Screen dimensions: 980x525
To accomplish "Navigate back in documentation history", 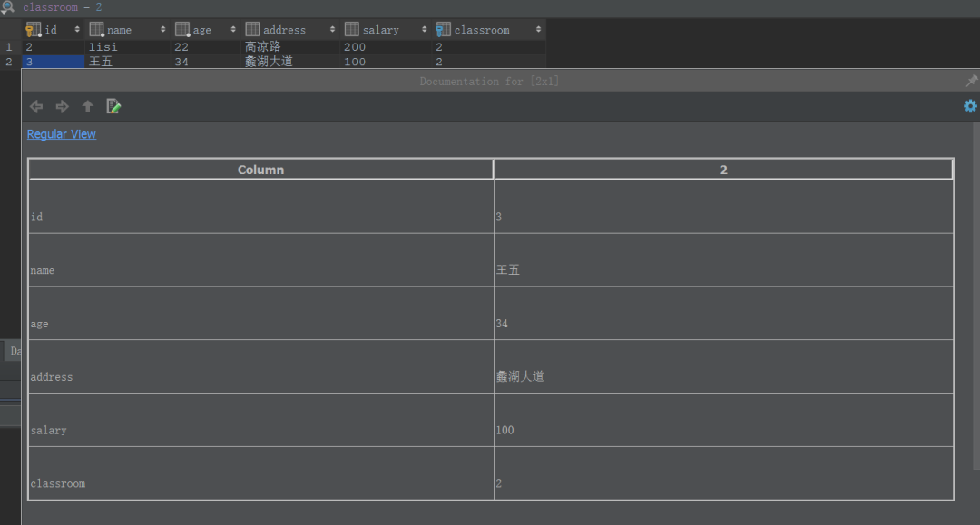I will (x=35, y=105).
